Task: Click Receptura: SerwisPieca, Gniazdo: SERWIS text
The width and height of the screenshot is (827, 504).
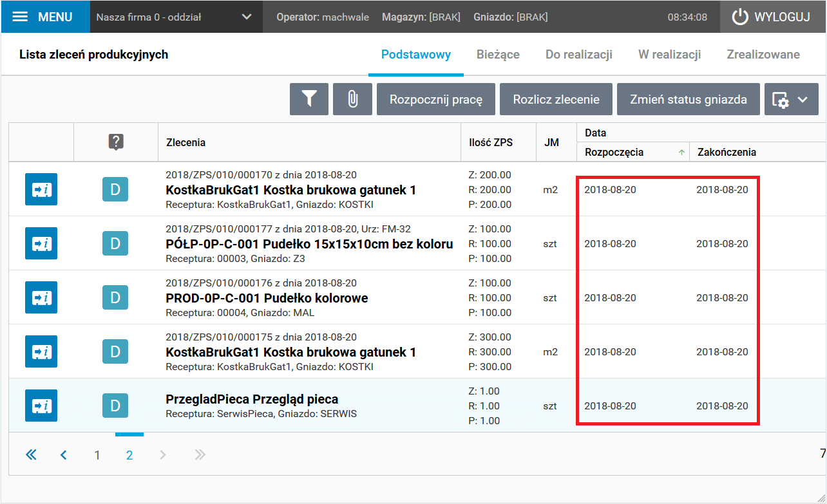Action: click(x=261, y=413)
